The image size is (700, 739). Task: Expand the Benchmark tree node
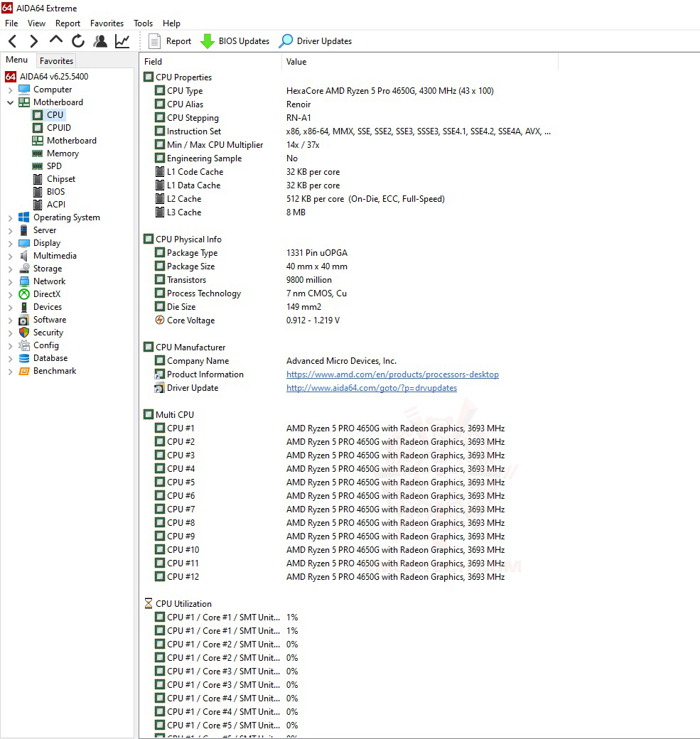[x=11, y=372]
